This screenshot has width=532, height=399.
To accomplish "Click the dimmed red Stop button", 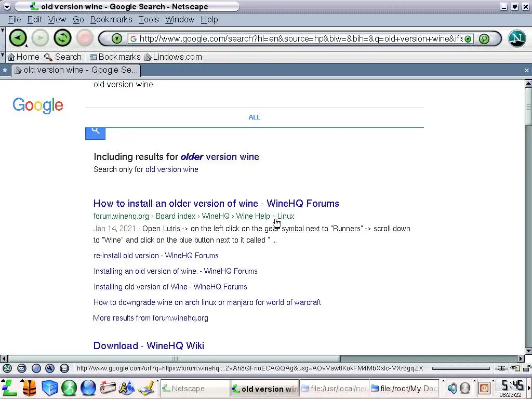I will [85, 38].
